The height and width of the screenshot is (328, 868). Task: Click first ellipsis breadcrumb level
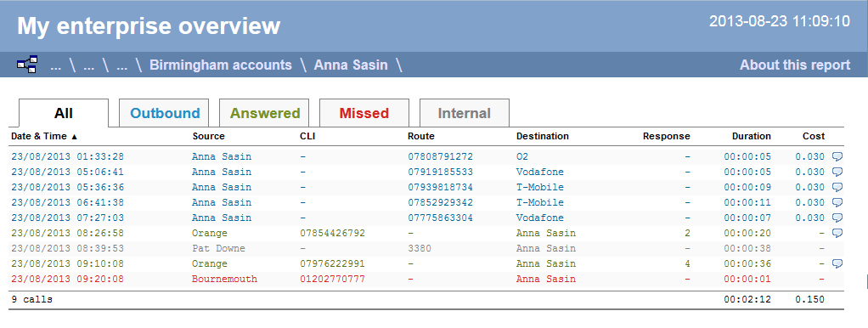(55, 66)
